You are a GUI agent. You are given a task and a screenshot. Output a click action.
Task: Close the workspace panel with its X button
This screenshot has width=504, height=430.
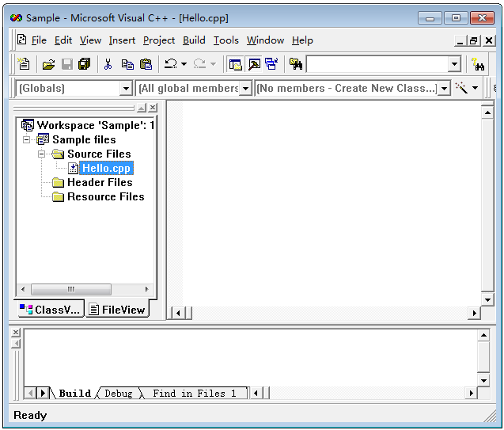153,108
